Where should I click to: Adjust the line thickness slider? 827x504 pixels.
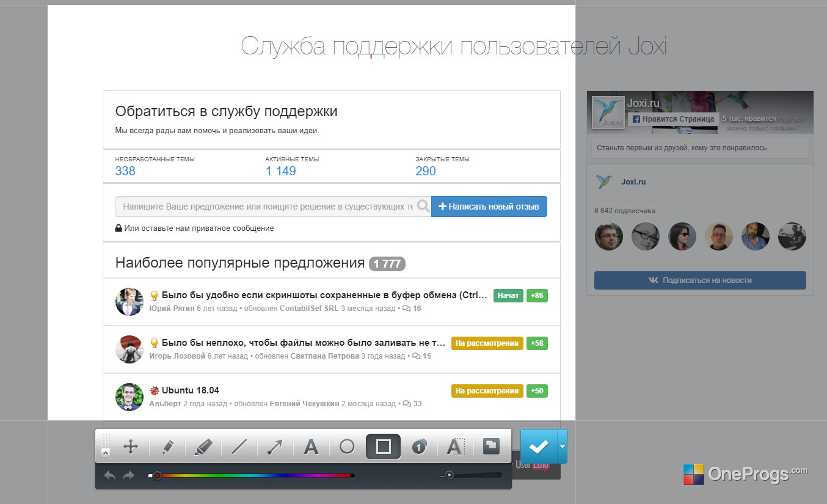pyautogui.click(x=471, y=475)
